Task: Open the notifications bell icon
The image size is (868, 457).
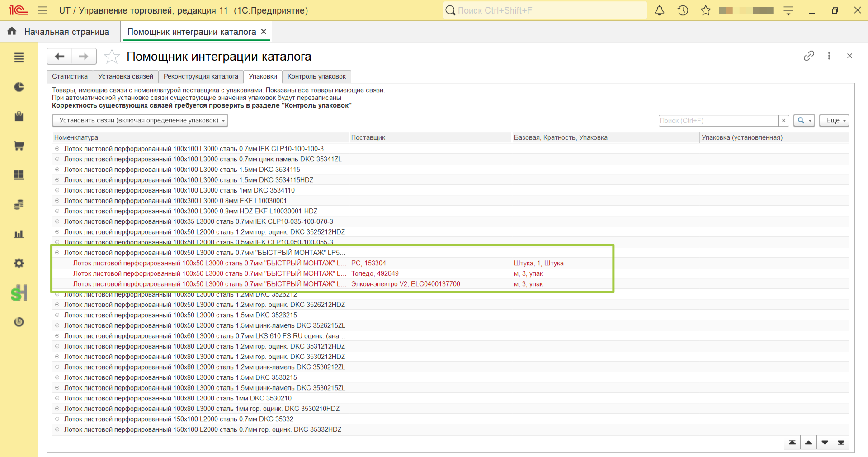Action: point(660,10)
